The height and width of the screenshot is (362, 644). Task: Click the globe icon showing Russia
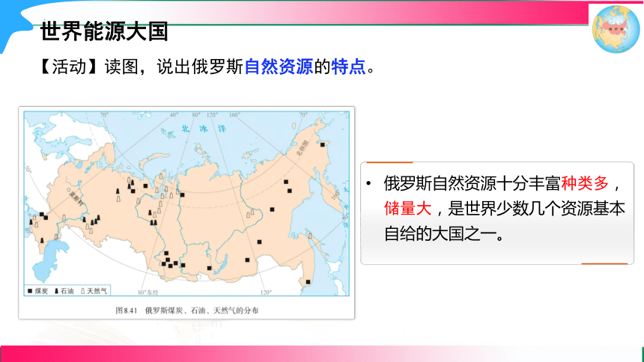(616, 29)
